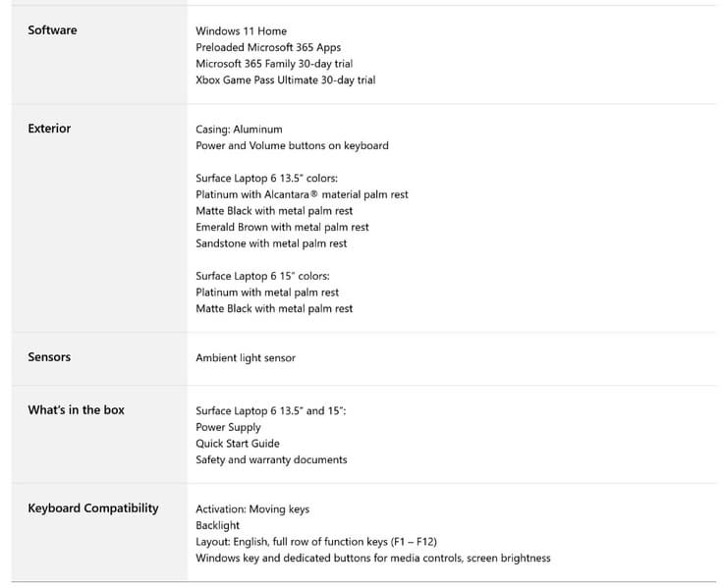Click Preloaded Microsoft 365 Apps line
This screenshot has width=723, height=588.
[x=268, y=47]
